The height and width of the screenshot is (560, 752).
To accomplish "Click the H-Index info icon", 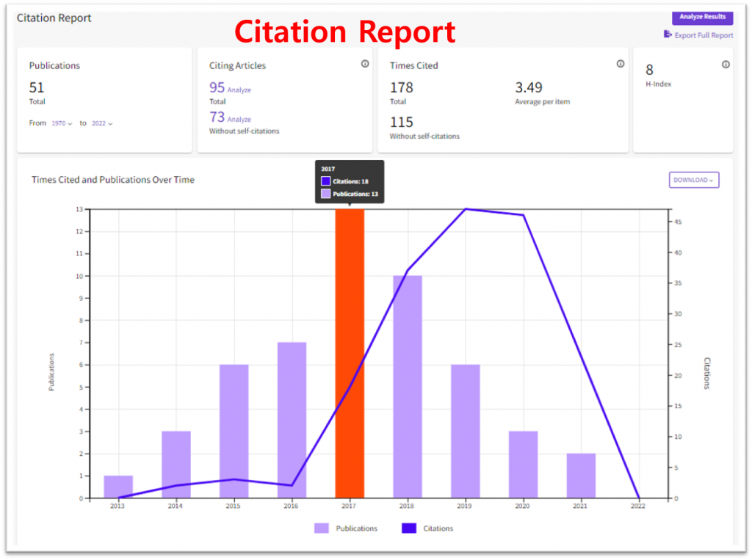I will (726, 65).
